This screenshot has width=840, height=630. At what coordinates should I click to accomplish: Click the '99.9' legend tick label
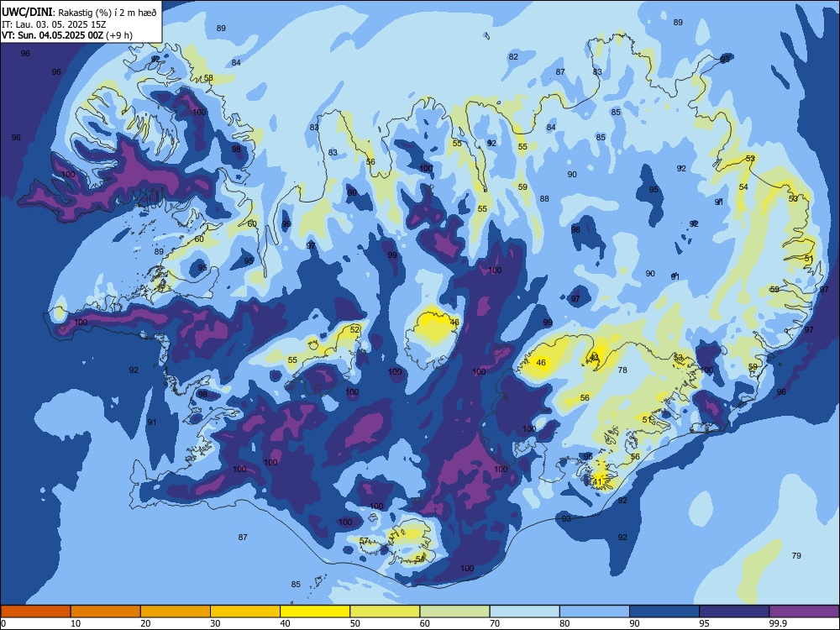tap(777, 623)
